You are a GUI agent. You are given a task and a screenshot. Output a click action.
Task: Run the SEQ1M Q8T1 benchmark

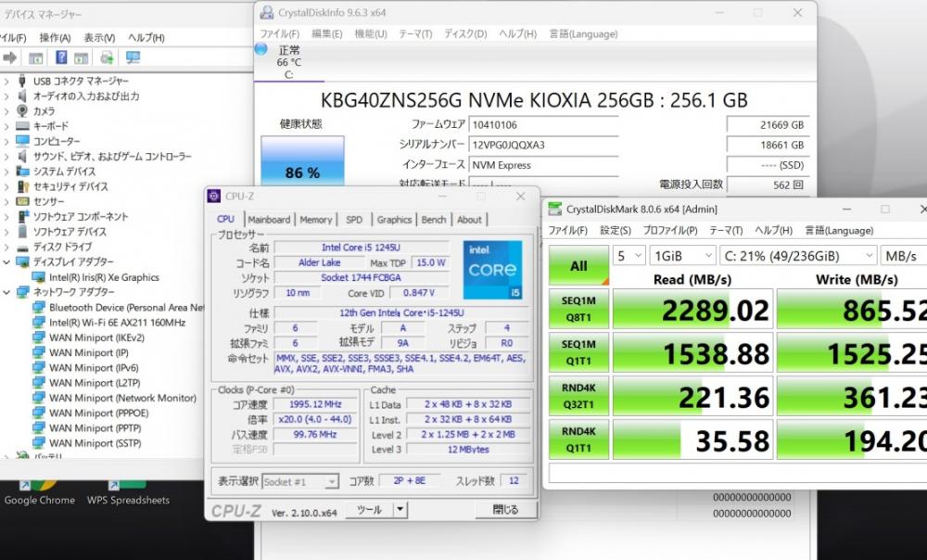578,309
